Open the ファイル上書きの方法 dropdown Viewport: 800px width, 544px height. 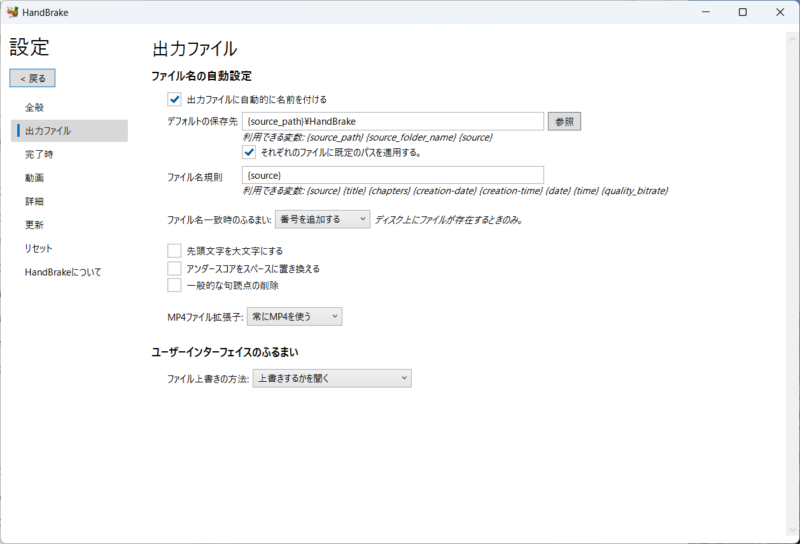pyautogui.click(x=332, y=378)
